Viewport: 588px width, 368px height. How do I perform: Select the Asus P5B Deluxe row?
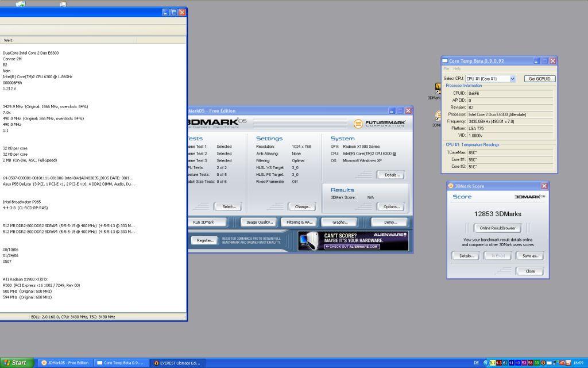(69, 184)
